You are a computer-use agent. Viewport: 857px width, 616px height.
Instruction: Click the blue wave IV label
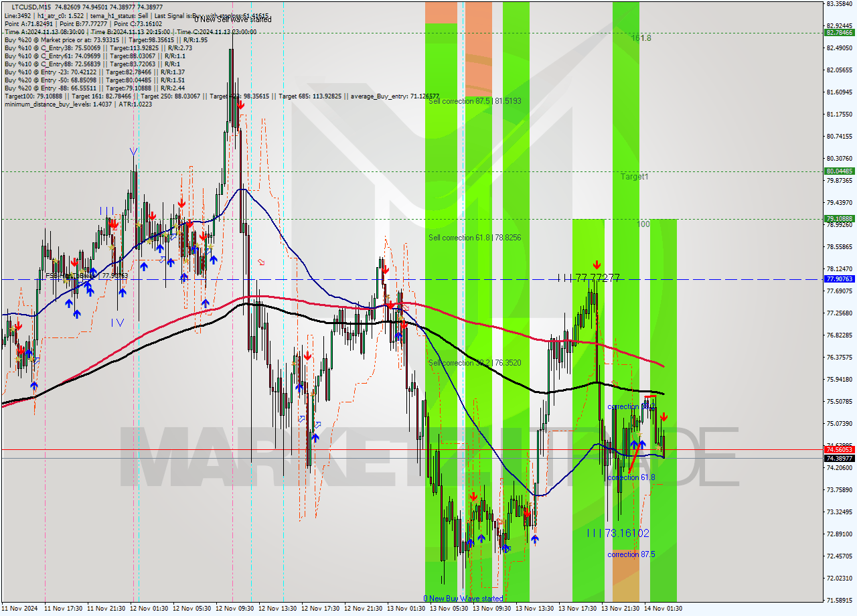117,323
